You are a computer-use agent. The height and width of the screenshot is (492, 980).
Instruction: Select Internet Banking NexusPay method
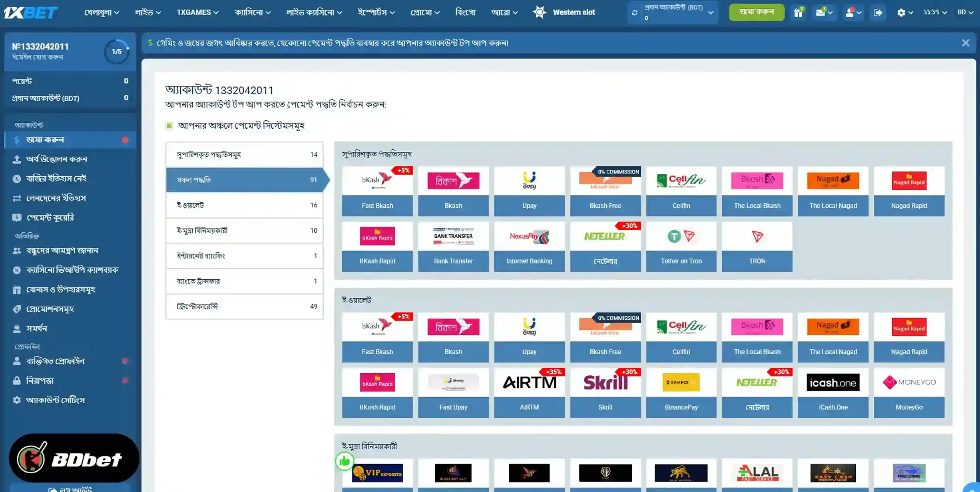(x=529, y=247)
